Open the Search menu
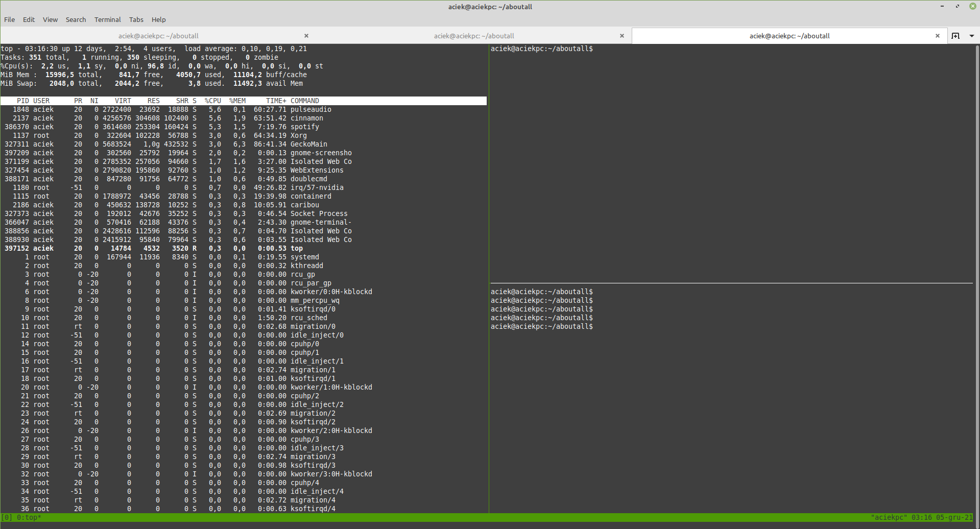This screenshot has width=980, height=529. (76, 19)
